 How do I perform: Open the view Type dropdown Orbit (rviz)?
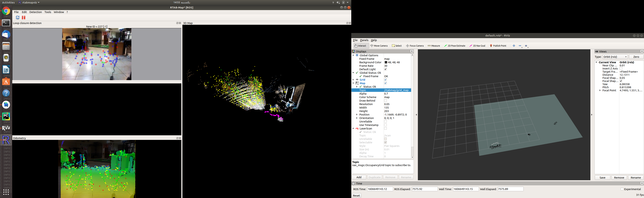click(615, 57)
